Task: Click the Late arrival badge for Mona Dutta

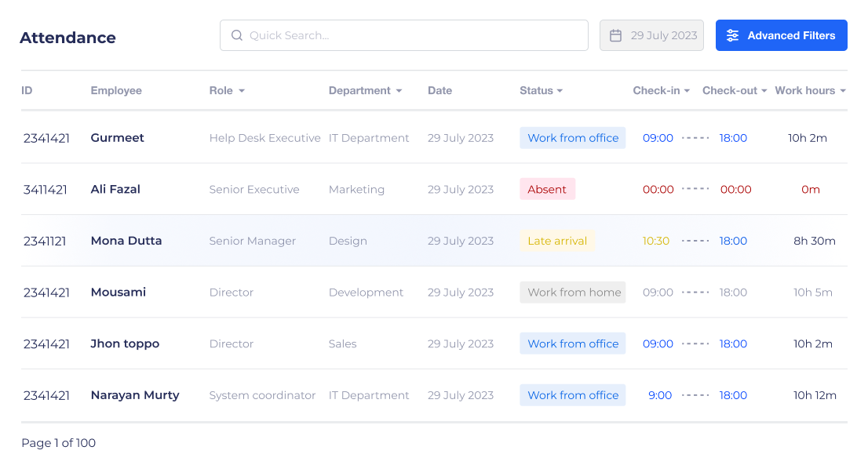Action: 557,241
